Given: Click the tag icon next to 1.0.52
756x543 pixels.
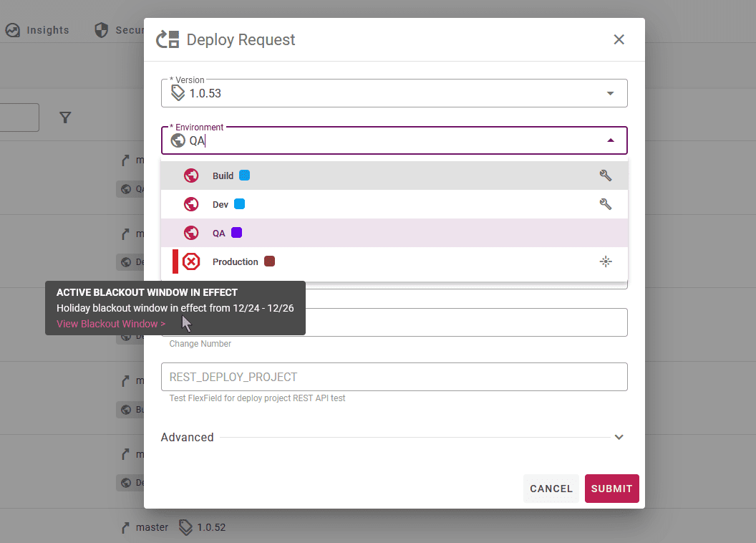Looking at the screenshot, I should [x=185, y=527].
